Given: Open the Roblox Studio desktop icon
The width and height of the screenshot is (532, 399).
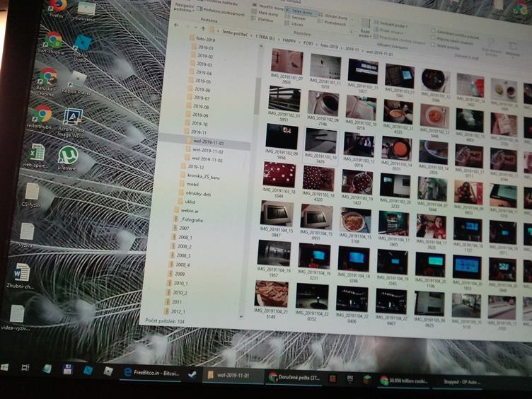Looking at the screenshot, I should click(81, 48).
